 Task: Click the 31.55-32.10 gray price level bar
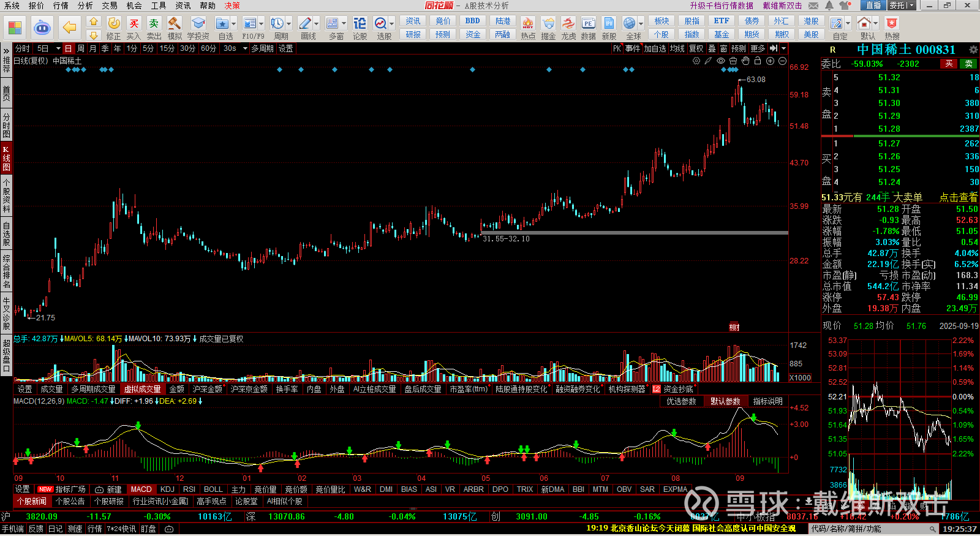pyautogui.click(x=635, y=233)
